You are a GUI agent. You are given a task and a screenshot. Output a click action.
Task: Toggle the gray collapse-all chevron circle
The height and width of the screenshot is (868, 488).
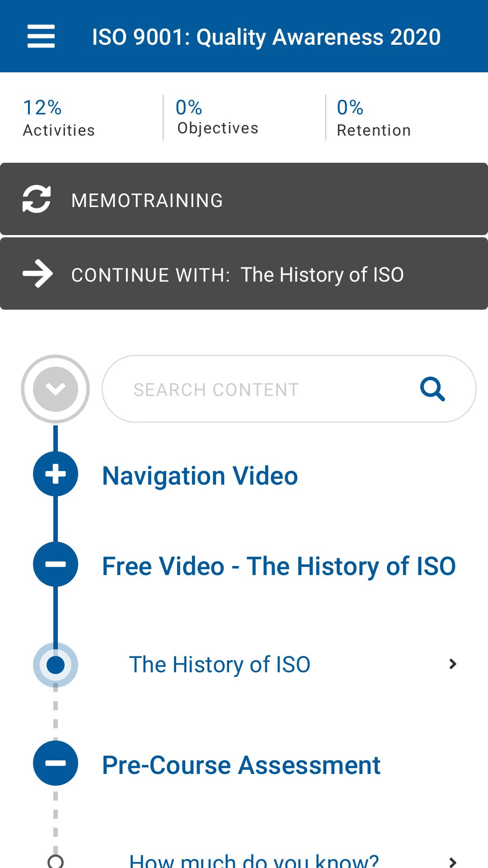click(x=56, y=389)
